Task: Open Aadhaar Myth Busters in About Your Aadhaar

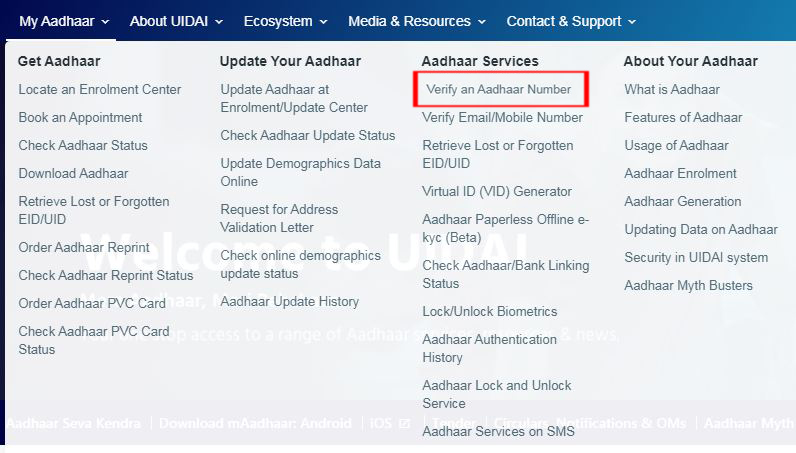Action: click(x=688, y=285)
